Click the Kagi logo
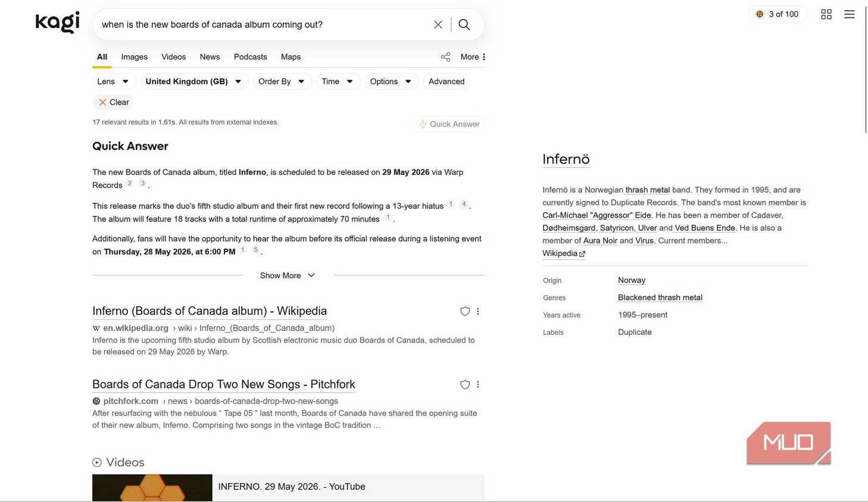The image size is (868, 502). (x=57, y=22)
